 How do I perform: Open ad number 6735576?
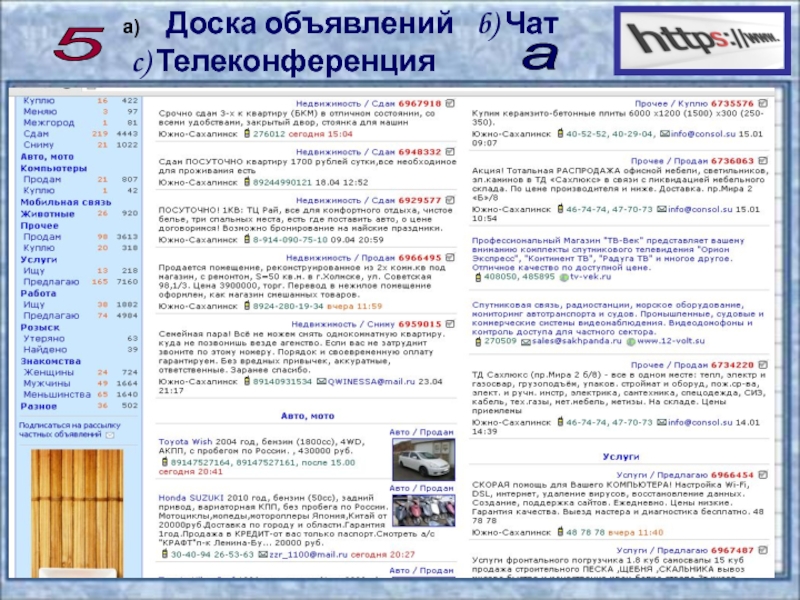732,104
